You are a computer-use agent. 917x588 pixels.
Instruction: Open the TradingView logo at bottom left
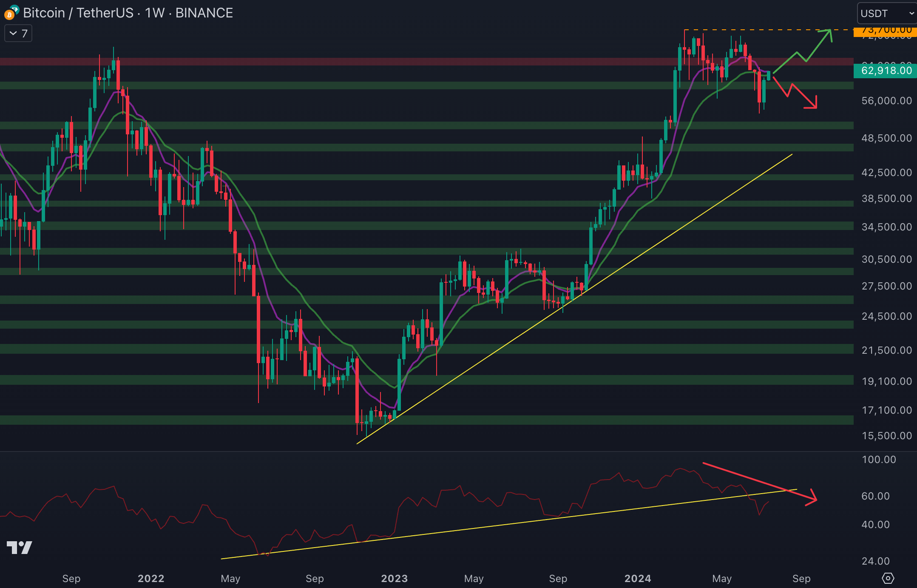(19, 547)
